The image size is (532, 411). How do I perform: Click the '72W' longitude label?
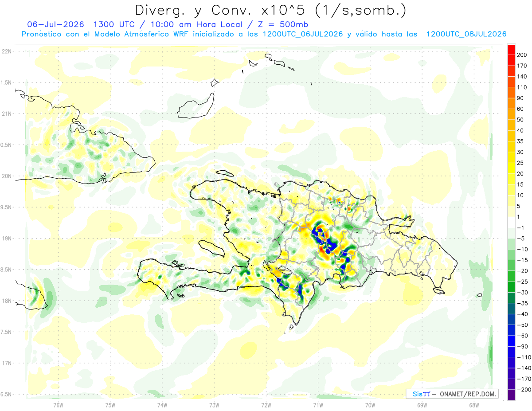(x=266, y=404)
